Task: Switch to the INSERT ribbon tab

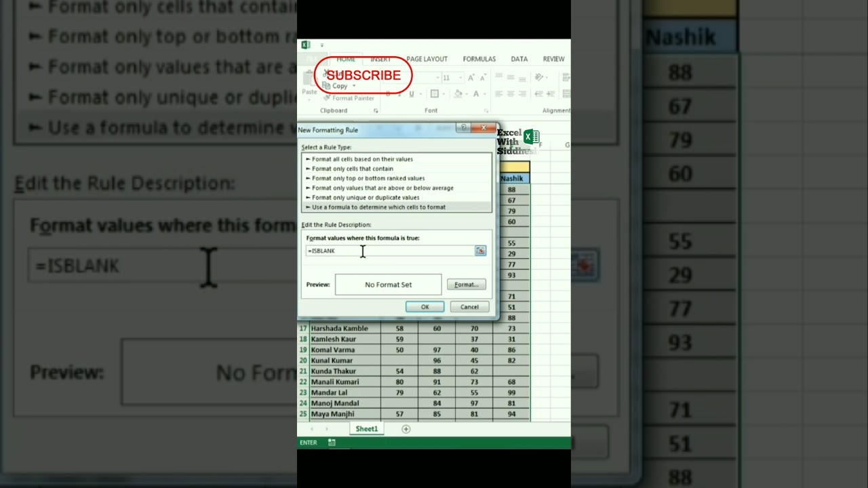Action: pyautogui.click(x=380, y=59)
